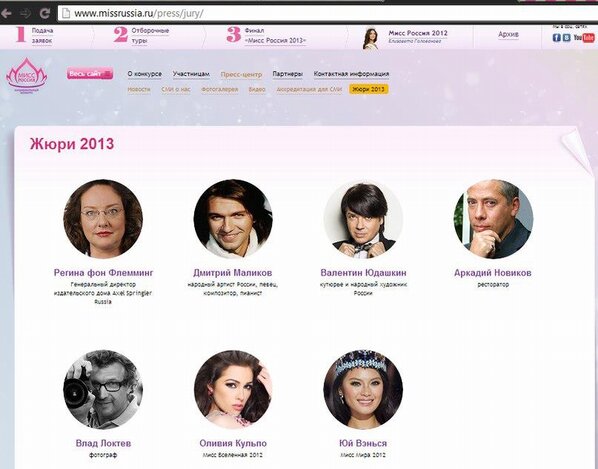The height and width of the screenshot is (469, 598).
Task: Click the Жюри 2013 page heading
Action: [x=72, y=144]
